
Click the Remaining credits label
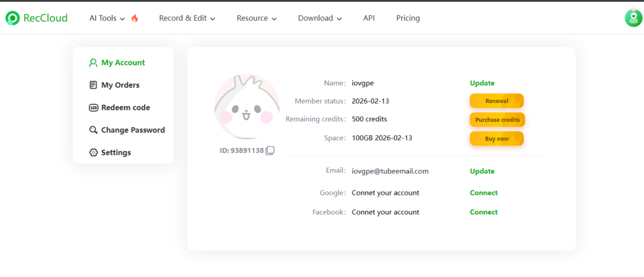click(316, 119)
